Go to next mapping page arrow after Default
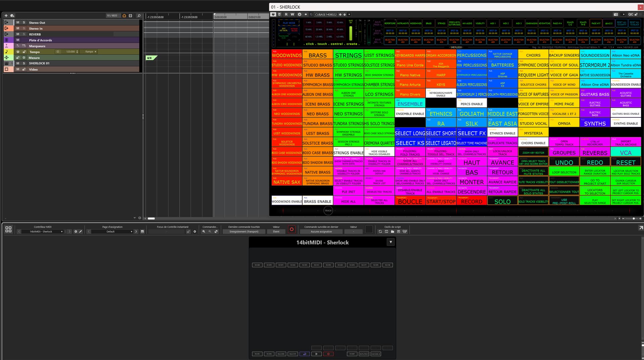The image size is (644, 360). click(136, 232)
